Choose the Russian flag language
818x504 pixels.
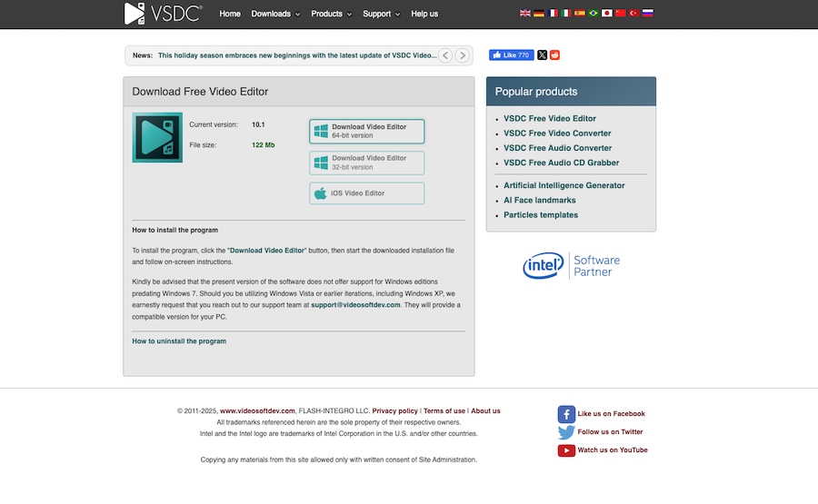click(x=647, y=13)
